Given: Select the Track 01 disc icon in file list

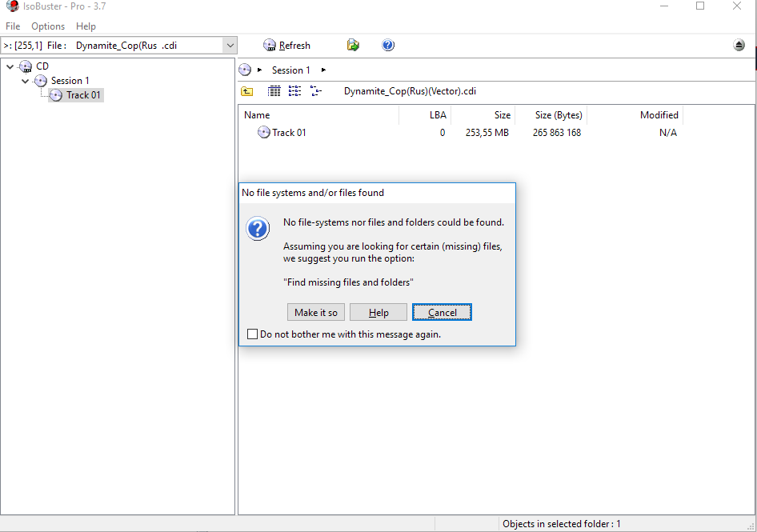Looking at the screenshot, I should [x=263, y=132].
